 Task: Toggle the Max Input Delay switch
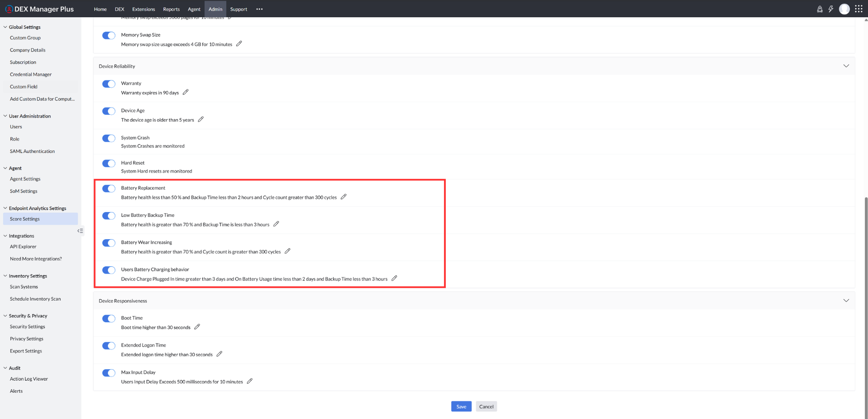click(x=109, y=373)
